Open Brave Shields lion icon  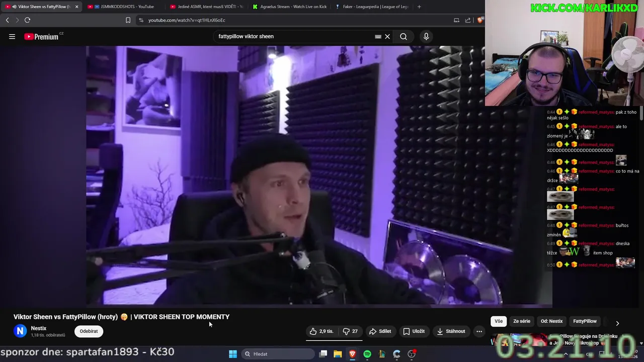tap(480, 20)
